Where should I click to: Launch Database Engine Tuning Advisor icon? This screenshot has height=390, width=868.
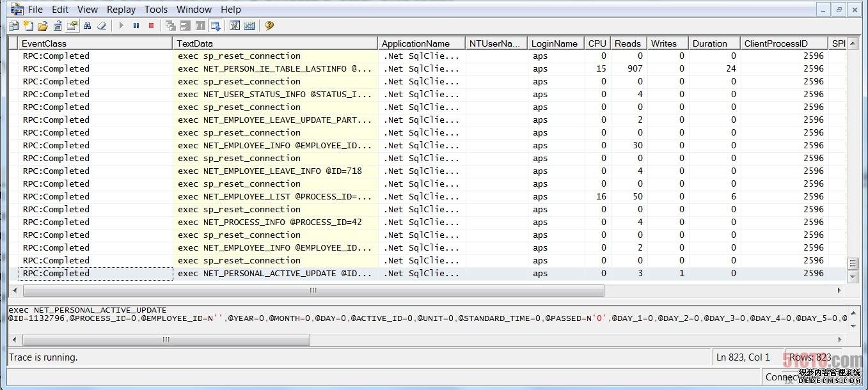point(235,26)
